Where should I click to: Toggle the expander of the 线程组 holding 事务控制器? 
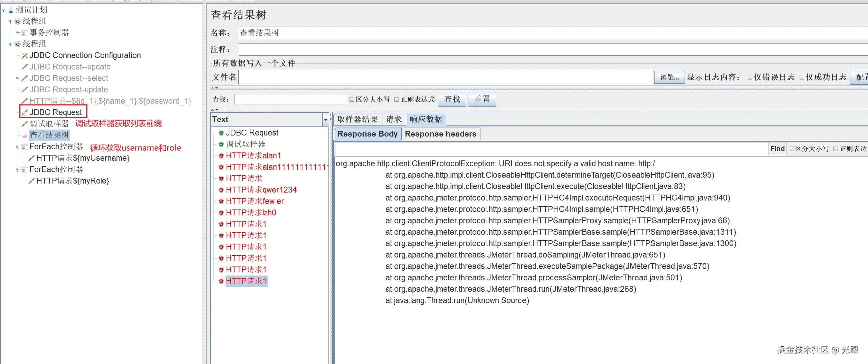[x=10, y=21]
